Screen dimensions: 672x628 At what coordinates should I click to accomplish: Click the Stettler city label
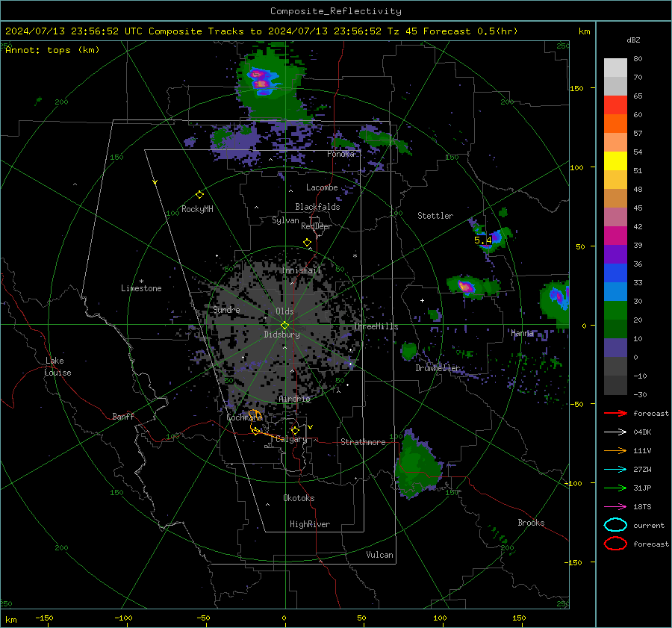tap(435, 216)
